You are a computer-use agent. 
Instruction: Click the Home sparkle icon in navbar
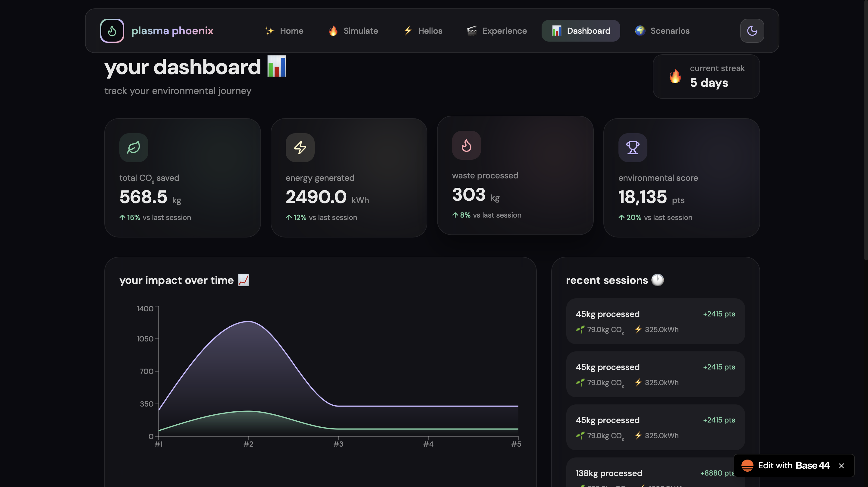tap(269, 31)
